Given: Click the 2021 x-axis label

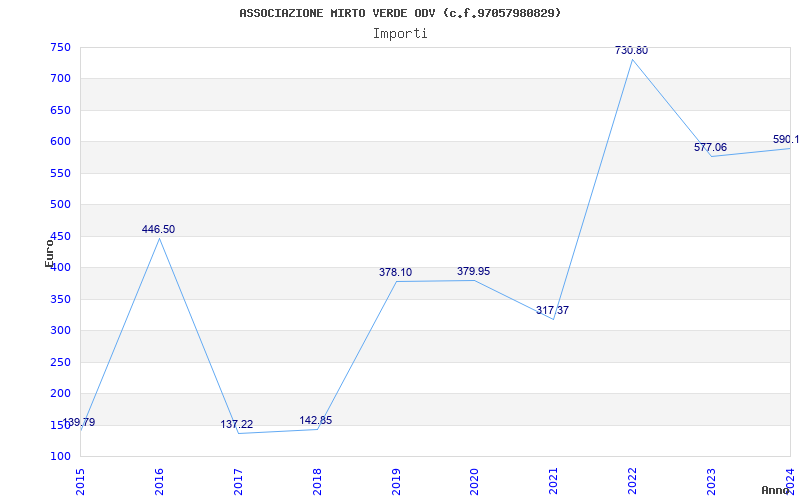Looking at the screenshot, I should pos(554,482).
